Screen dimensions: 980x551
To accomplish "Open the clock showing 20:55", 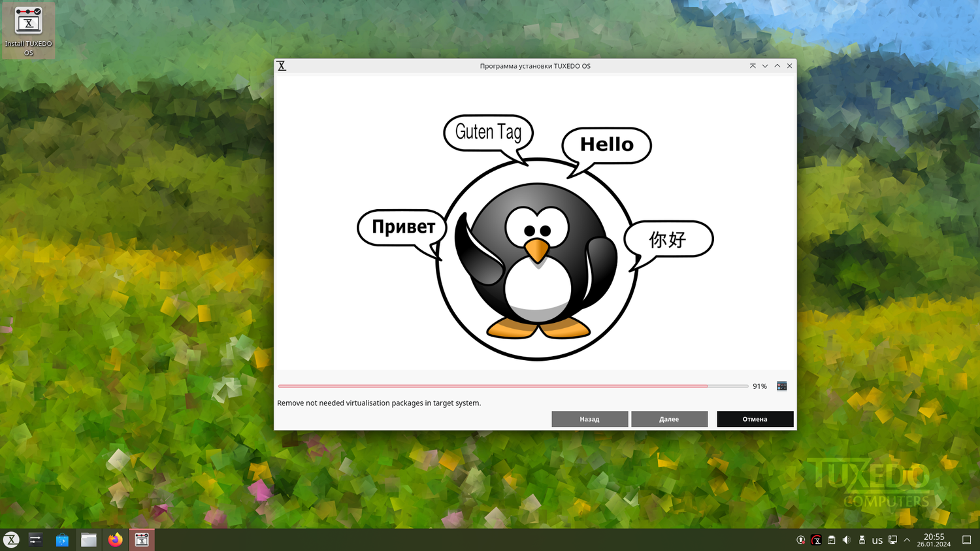I will (934, 540).
